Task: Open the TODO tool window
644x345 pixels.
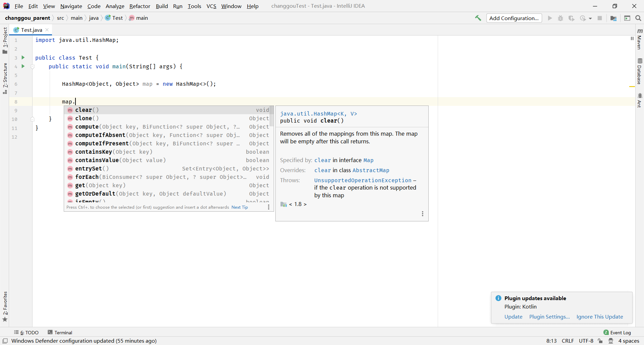Action: point(26,333)
